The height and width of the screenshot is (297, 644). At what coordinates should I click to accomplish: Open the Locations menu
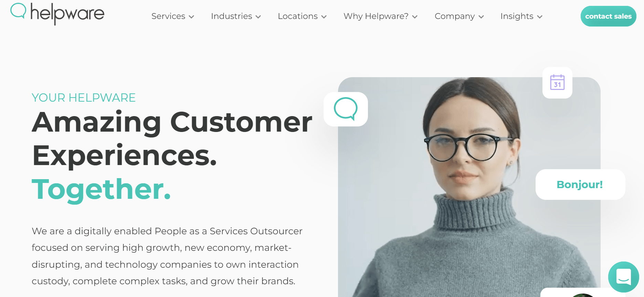[x=302, y=16]
